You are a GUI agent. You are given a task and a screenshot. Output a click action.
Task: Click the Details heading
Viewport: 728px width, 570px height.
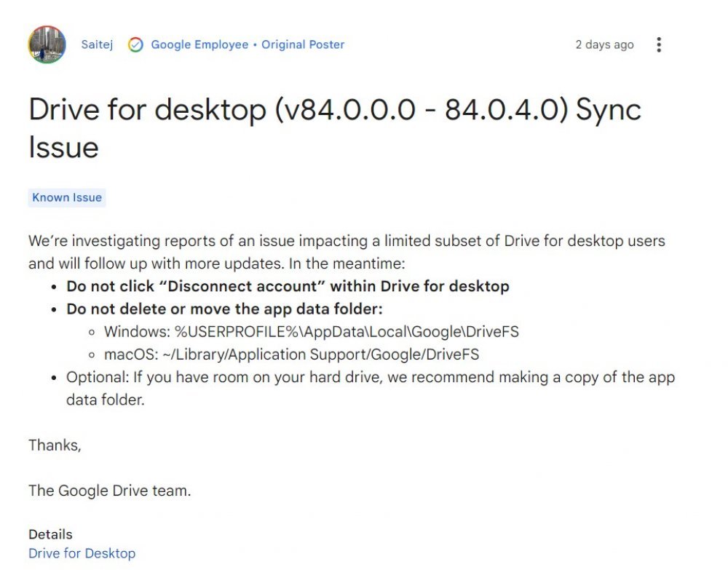tap(50, 534)
